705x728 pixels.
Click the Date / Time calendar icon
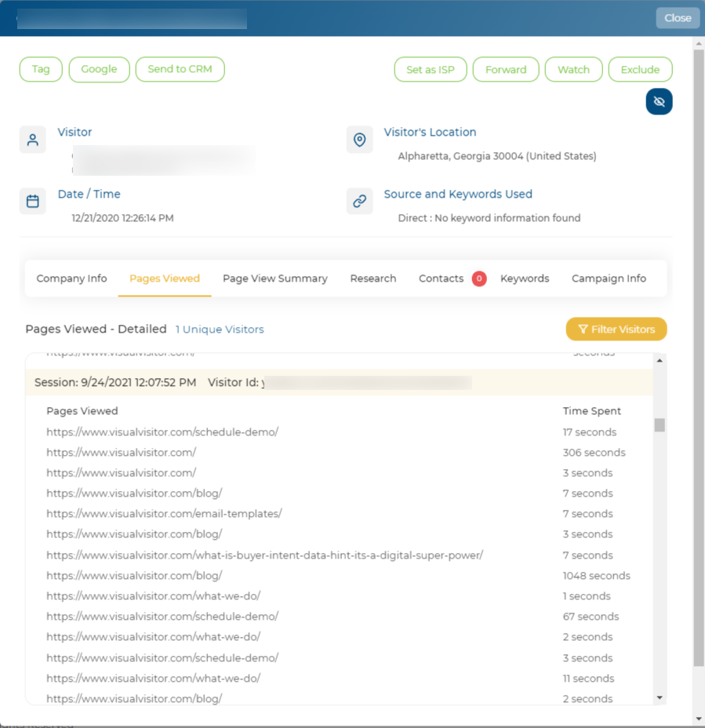point(32,201)
